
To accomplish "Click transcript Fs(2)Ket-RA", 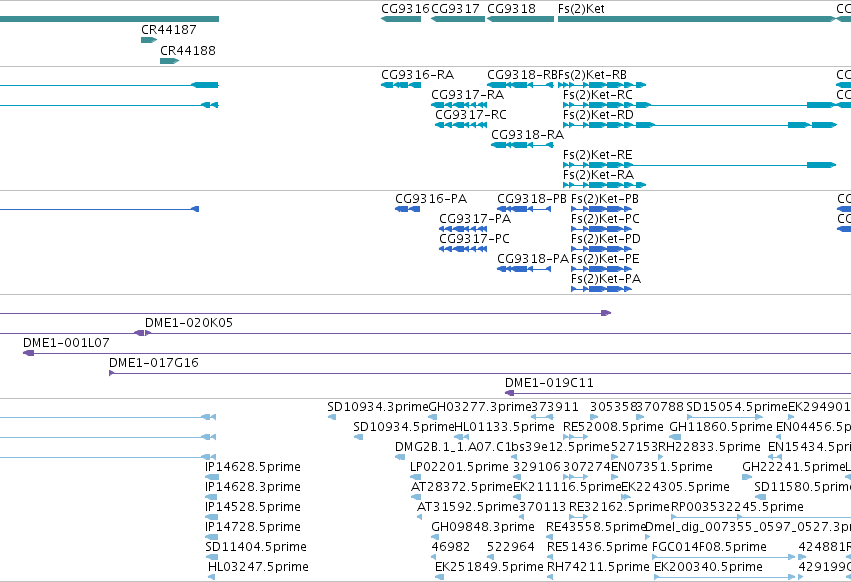I will tap(605, 185).
